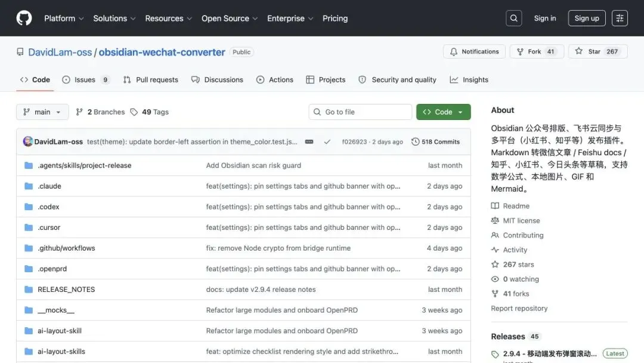This screenshot has width=644, height=363.
Task: Click the DavidLam-oss commit author avatar
Action: (28, 141)
